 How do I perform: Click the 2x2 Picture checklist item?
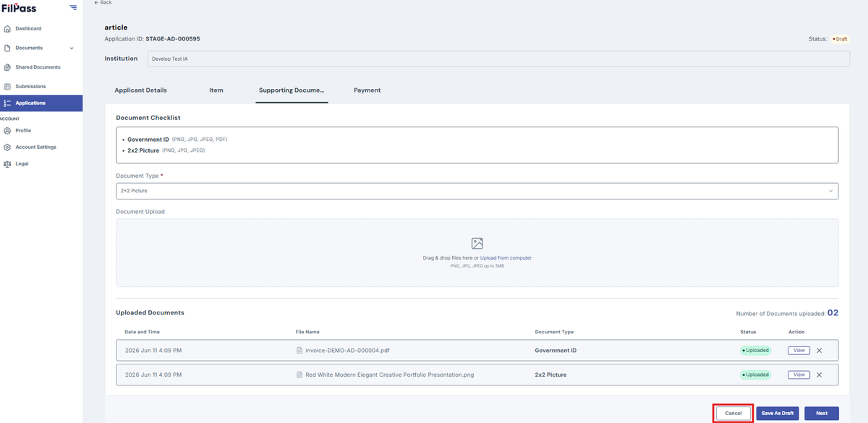click(143, 150)
